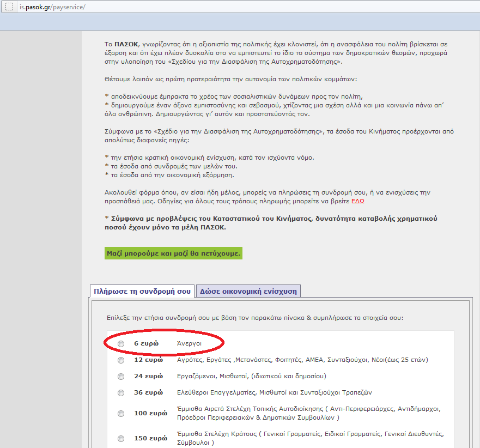The image size is (480, 448).
Task: Select the 36 ευρώ radio button
Action: pos(120,393)
